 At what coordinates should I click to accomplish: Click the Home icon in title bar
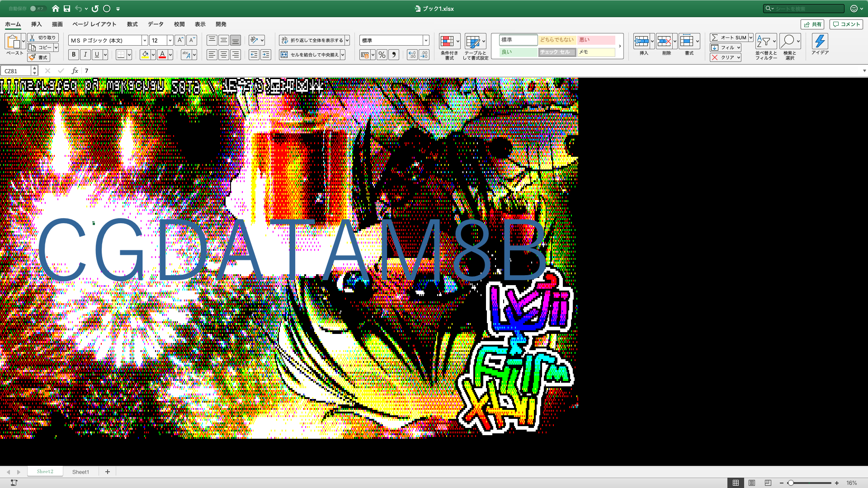point(56,9)
